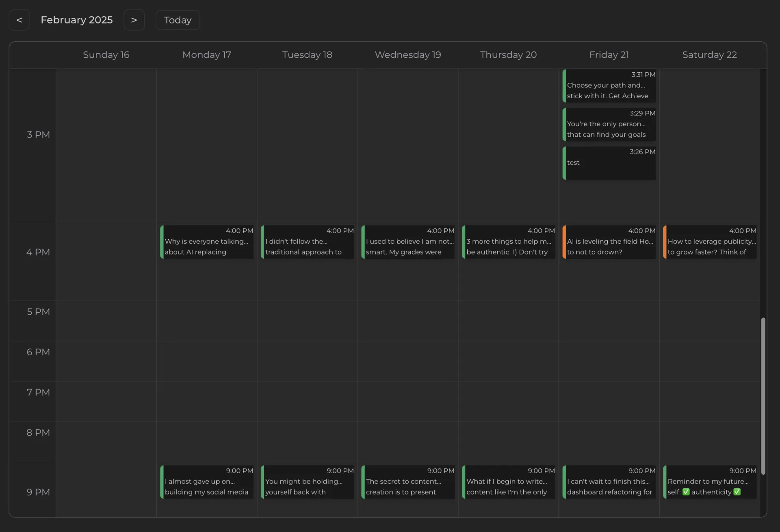The image size is (780, 532).
Task: Open 'Reminder to my future self' post
Action: click(710, 482)
